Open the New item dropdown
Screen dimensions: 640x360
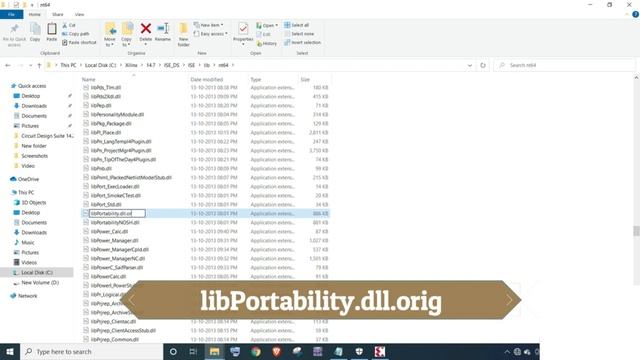209,25
